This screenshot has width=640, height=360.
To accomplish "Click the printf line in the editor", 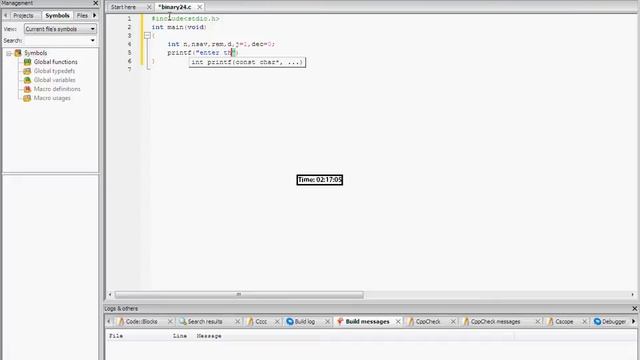I will point(202,53).
